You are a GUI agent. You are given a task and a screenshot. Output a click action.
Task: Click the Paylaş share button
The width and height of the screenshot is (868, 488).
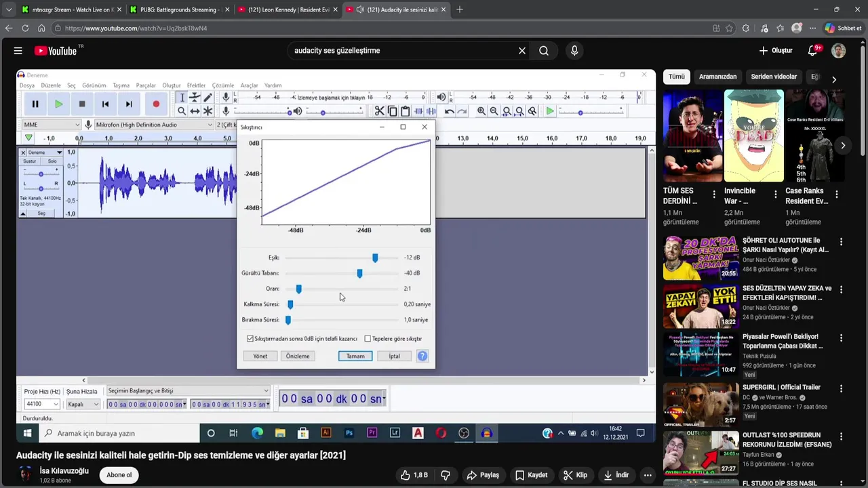[483, 475]
